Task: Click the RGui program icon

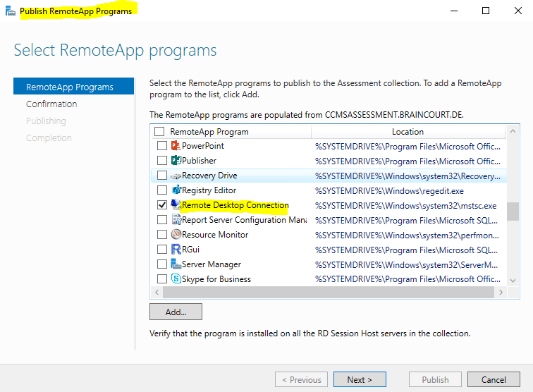Action: pos(176,250)
